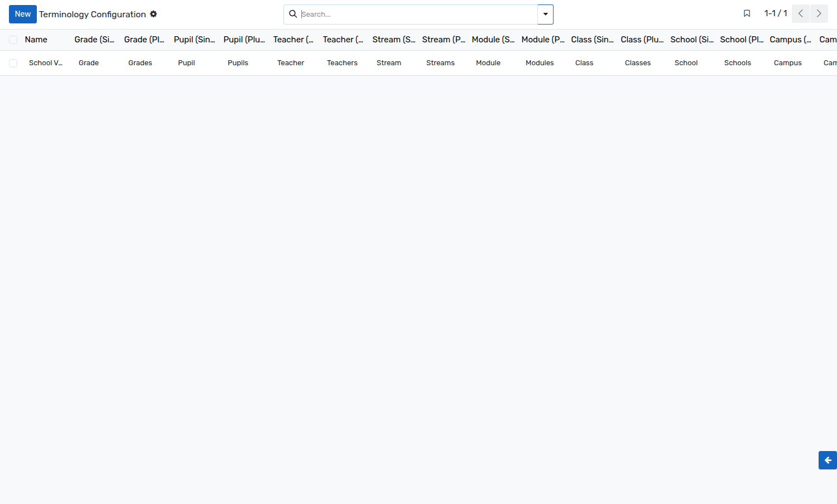Click the 1-1 / 1 pager counter
Image resolution: width=837 pixels, height=504 pixels.
click(x=776, y=13)
